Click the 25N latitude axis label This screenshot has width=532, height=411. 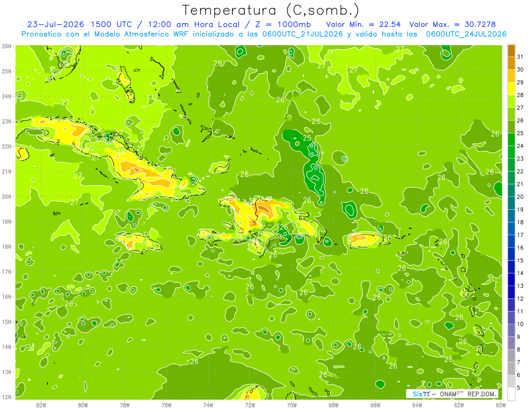[6, 71]
